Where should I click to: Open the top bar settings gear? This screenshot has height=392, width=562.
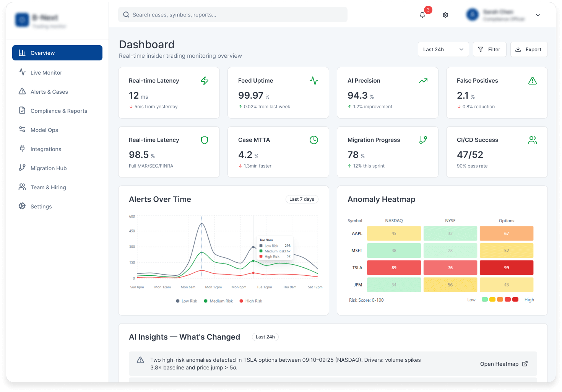(445, 15)
